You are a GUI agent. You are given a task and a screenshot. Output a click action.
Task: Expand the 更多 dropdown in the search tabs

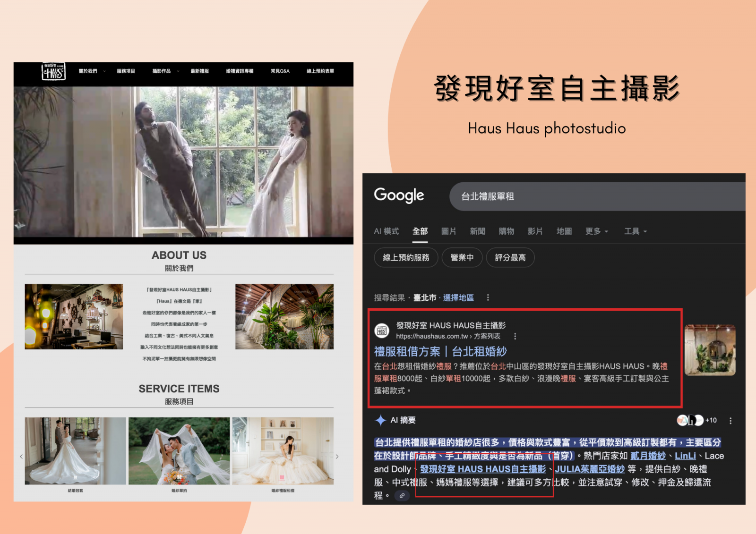[x=596, y=231]
